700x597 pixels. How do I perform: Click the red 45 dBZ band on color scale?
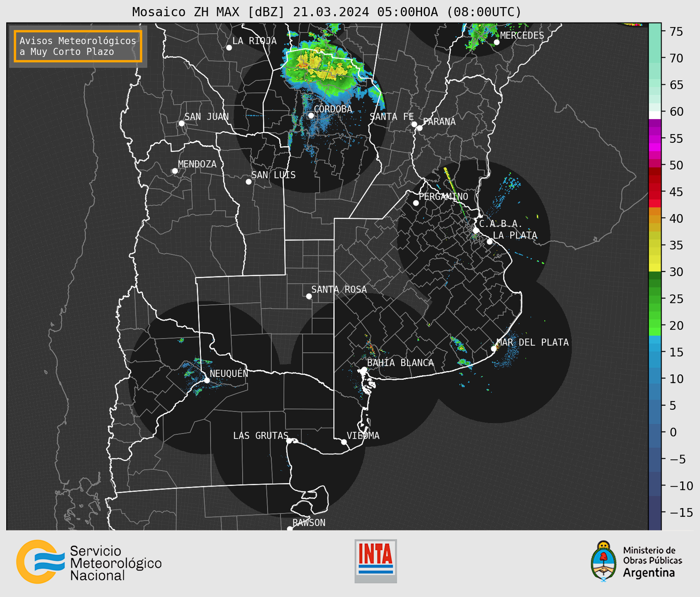click(x=655, y=192)
